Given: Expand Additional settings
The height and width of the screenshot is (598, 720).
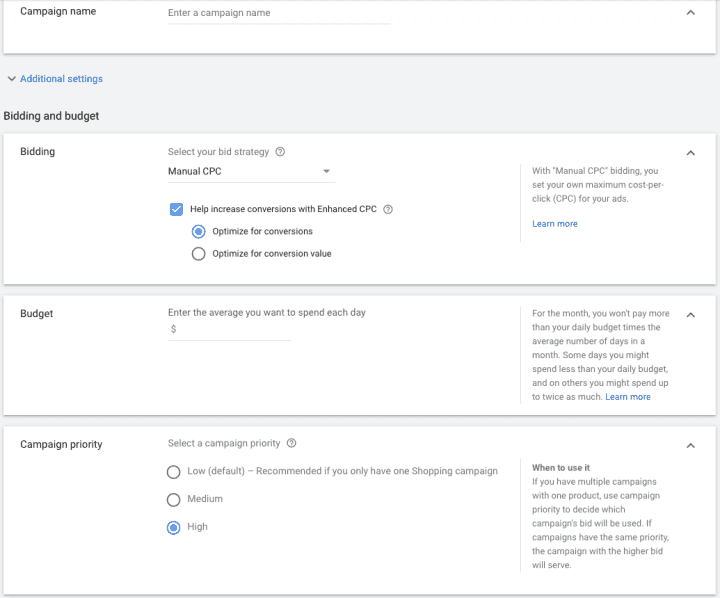Looking at the screenshot, I should pos(56,79).
